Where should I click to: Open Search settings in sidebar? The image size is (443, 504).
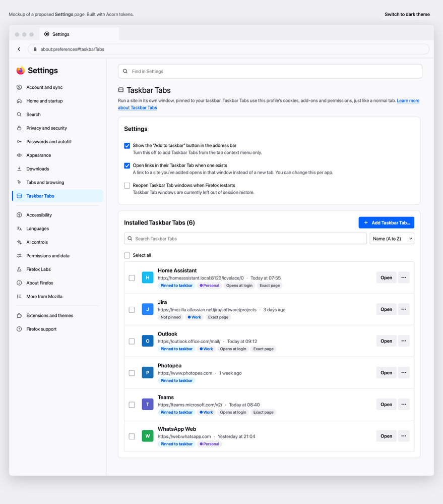click(x=58, y=115)
